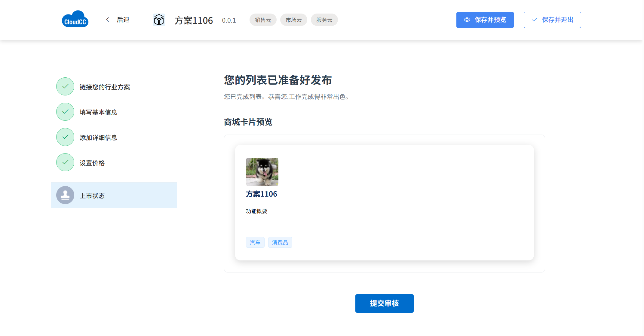Click green checkmark icon for 填写基本信息
The image size is (644, 336).
click(65, 112)
